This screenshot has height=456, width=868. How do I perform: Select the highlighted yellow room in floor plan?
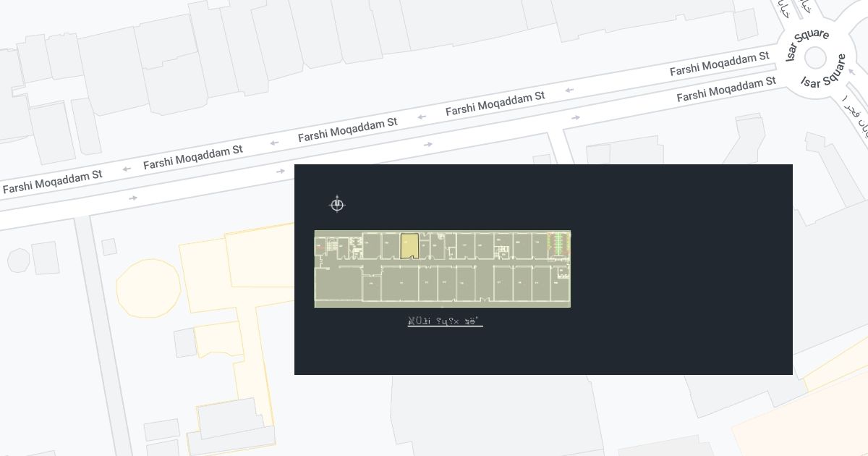pyautogui.click(x=409, y=246)
